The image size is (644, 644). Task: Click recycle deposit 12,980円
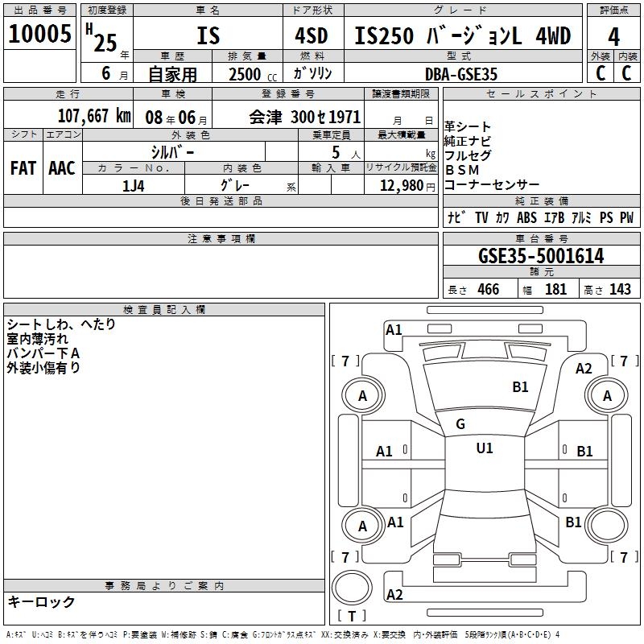point(407,186)
